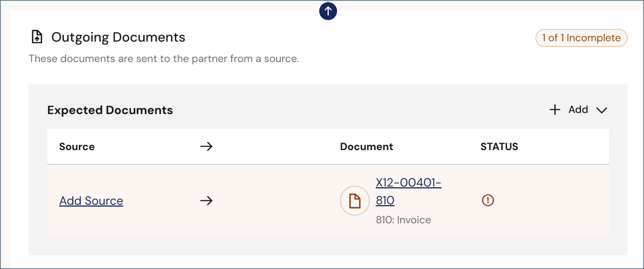Click the Outgoing Documents heading text

(118, 37)
